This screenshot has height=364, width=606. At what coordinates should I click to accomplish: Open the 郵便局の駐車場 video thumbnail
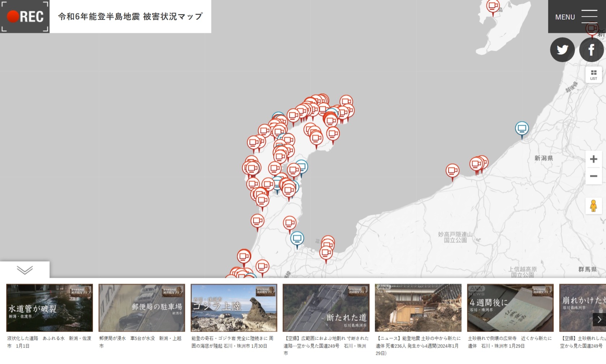click(142, 308)
